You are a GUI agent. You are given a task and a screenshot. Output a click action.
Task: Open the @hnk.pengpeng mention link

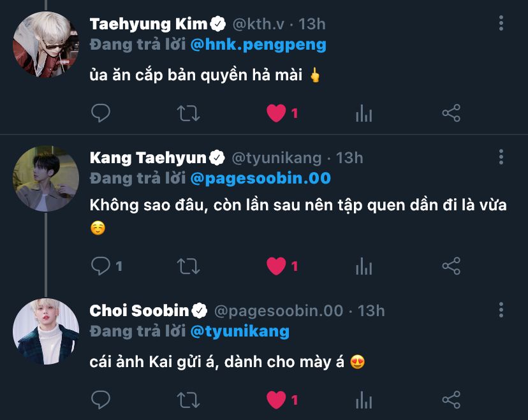(257, 45)
